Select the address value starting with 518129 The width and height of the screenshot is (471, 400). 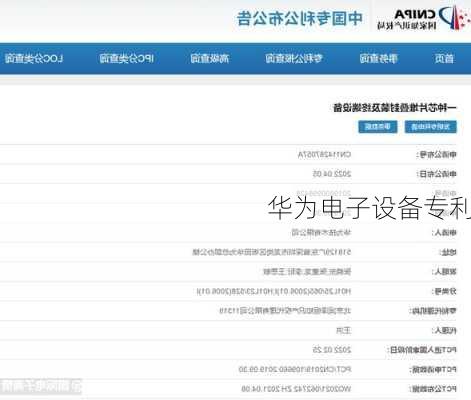[272, 252]
